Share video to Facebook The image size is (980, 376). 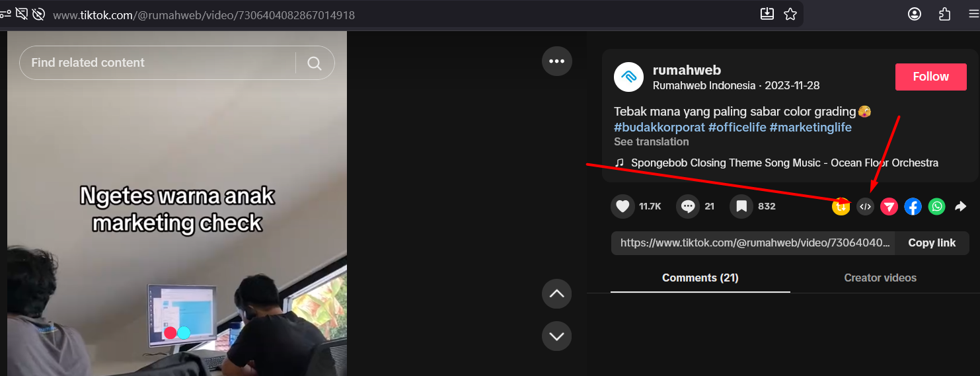(913, 207)
